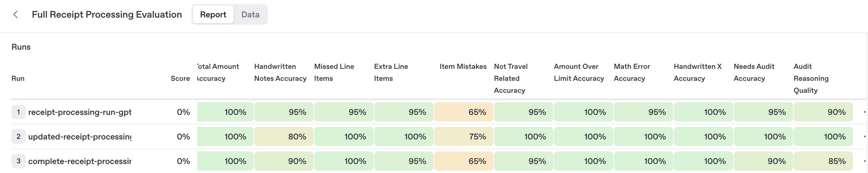
Task: Sort by the Score column header
Action: pos(180,78)
